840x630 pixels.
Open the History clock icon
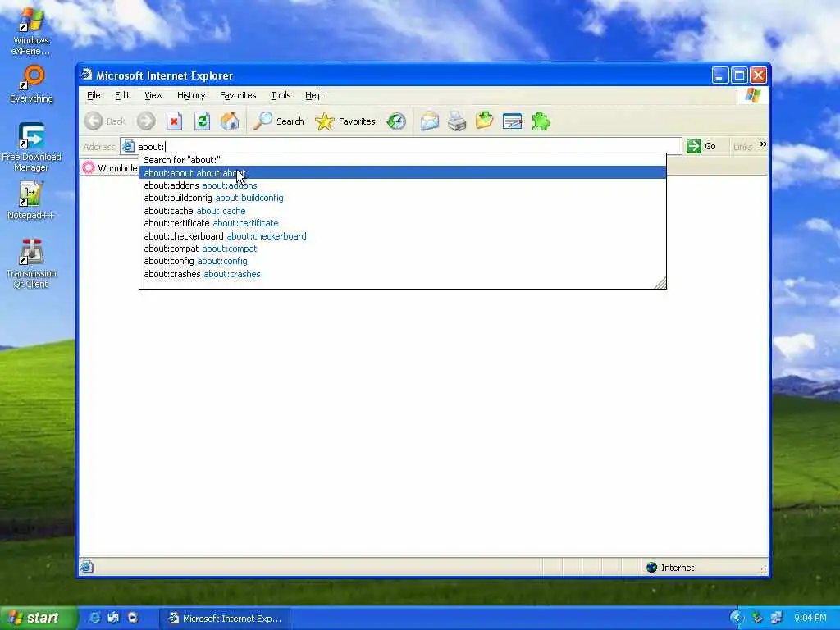(396, 121)
